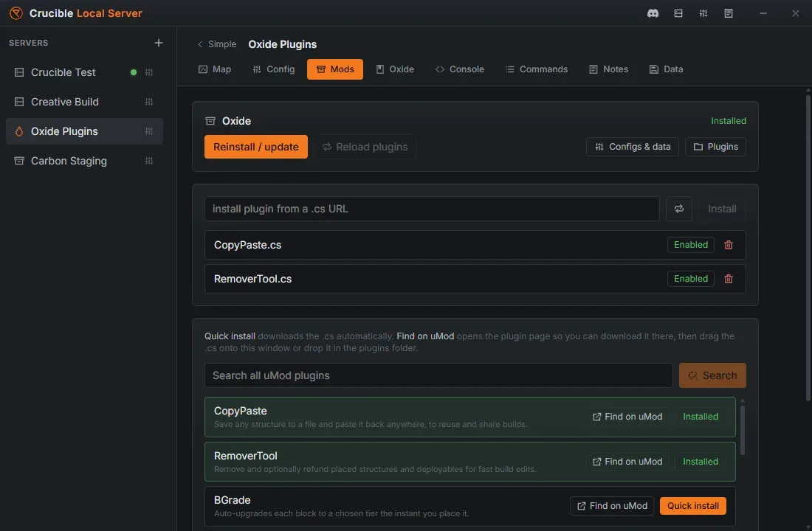Click the CopyPaste.cs file name
The height and width of the screenshot is (531, 812).
click(247, 246)
